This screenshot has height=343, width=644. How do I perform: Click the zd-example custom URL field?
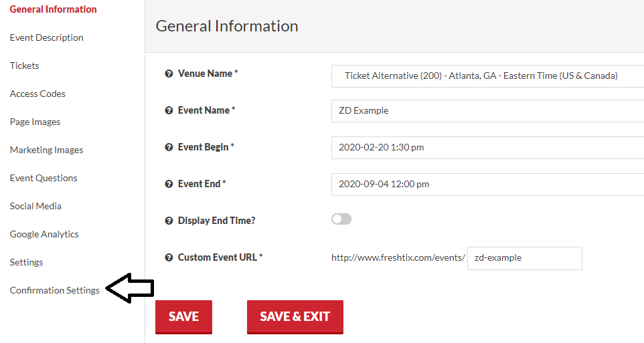click(x=524, y=258)
